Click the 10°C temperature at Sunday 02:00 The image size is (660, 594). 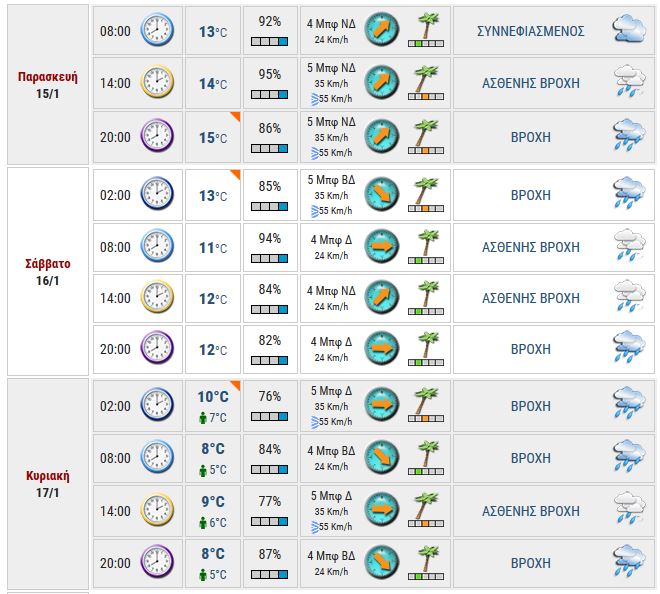click(213, 397)
